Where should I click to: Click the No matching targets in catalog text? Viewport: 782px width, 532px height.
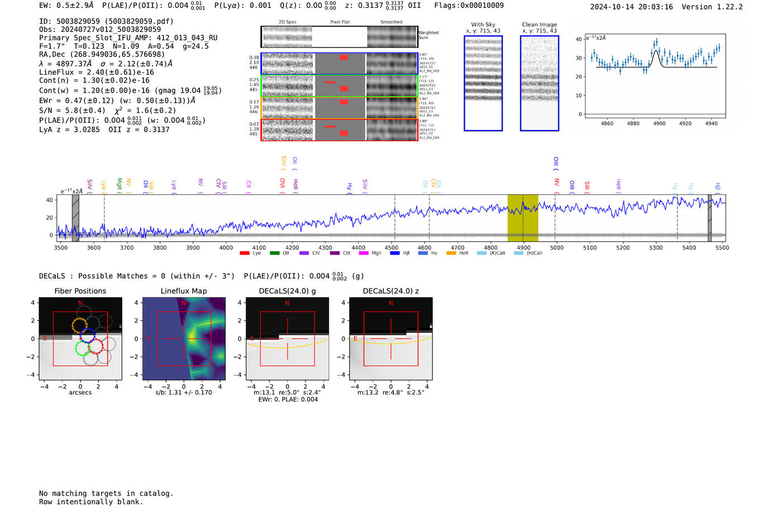point(106,493)
